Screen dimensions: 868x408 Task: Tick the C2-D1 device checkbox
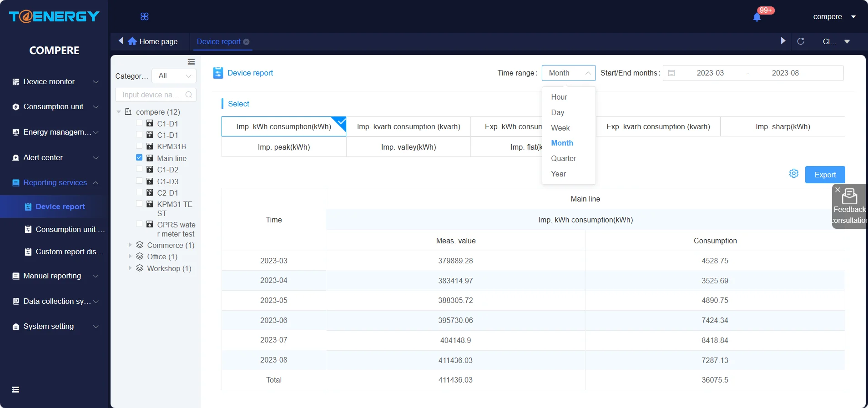tap(139, 192)
